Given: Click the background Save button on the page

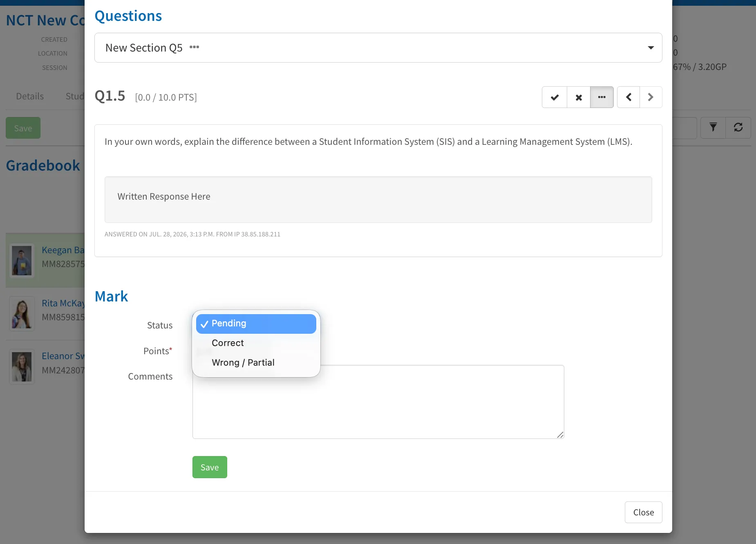Looking at the screenshot, I should pyautogui.click(x=23, y=128).
